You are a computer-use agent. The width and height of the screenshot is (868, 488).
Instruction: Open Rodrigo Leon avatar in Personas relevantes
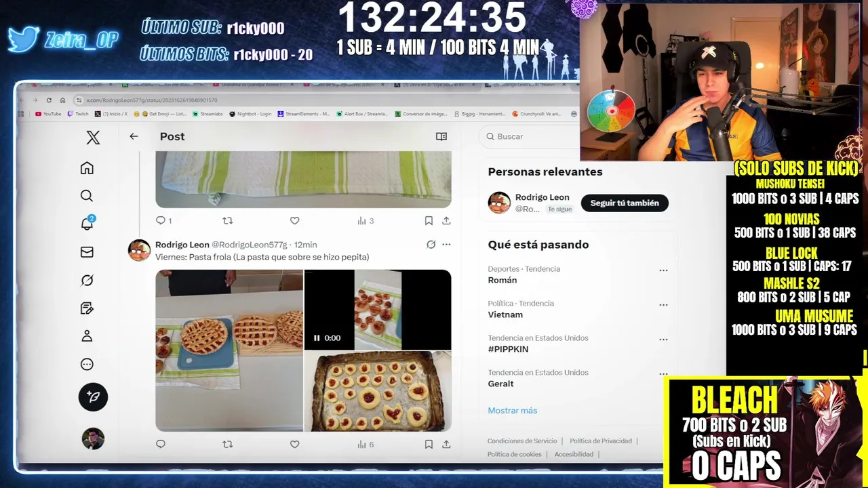[x=499, y=203]
